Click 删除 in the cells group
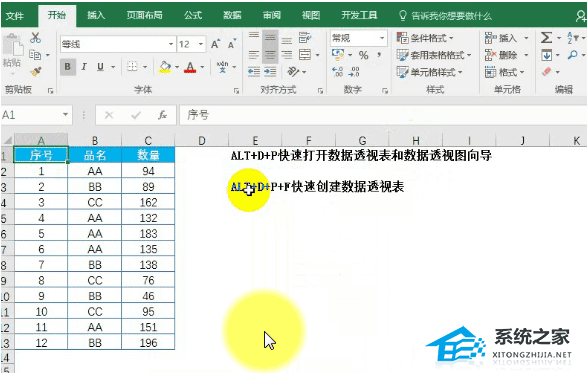This screenshot has width=587, height=373. pyautogui.click(x=501, y=55)
